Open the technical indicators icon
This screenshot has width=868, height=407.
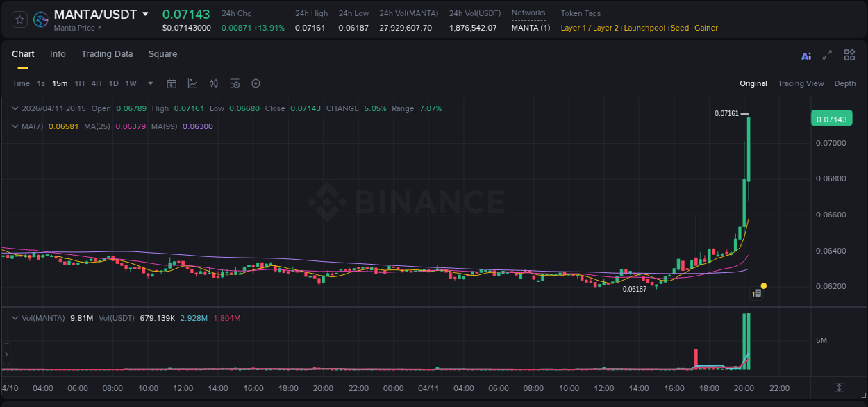(x=192, y=83)
